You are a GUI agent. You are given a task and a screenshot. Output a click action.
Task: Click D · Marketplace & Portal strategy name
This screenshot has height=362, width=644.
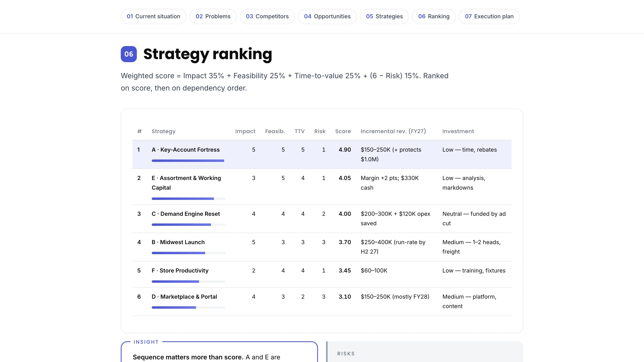point(184,297)
